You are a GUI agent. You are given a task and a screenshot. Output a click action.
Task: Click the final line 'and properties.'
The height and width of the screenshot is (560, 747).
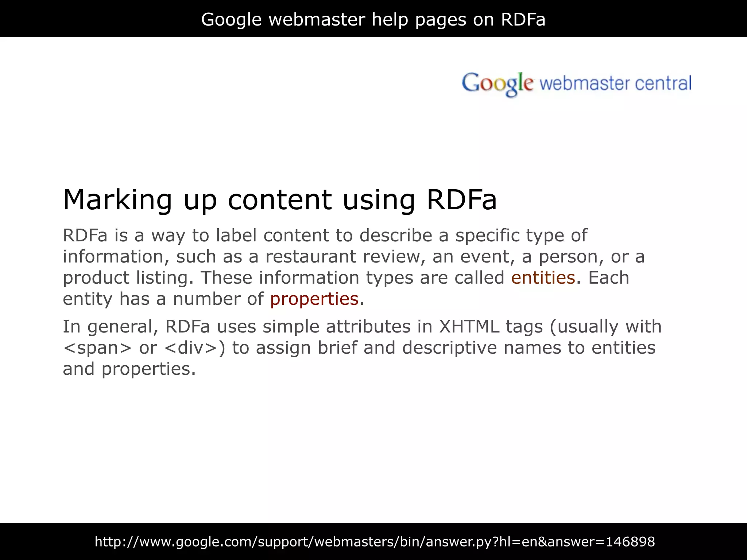[x=129, y=369]
